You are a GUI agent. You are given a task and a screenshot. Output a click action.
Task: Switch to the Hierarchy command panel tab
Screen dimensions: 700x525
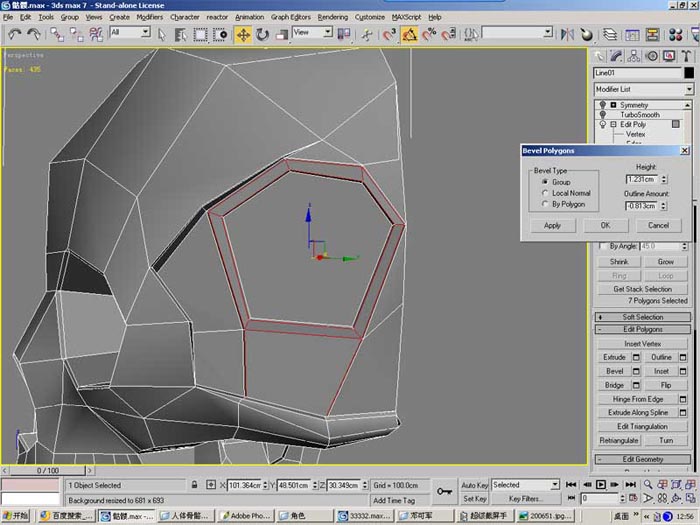click(x=633, y=56)
